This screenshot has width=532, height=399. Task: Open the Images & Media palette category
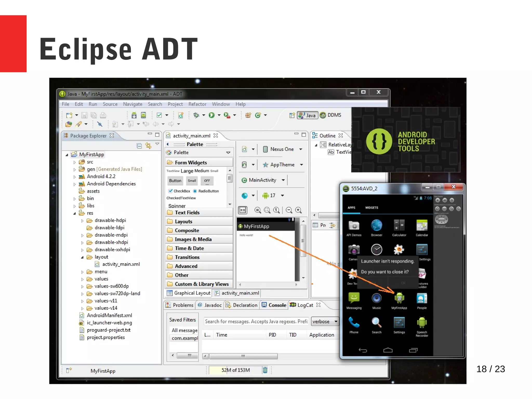click(x=199, y=239)
